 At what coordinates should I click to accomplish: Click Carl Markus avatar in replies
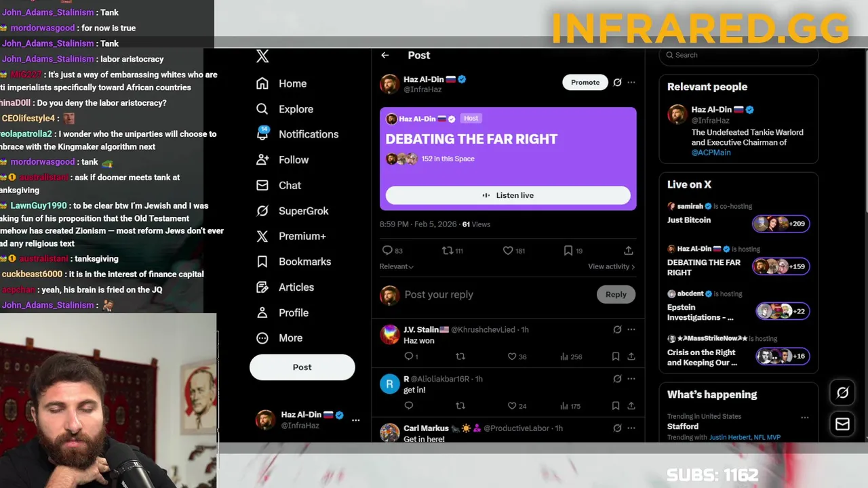[389, 432]
